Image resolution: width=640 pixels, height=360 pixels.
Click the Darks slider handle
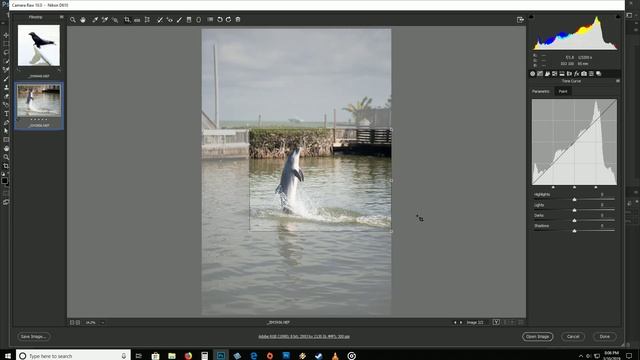coord(574,220)
